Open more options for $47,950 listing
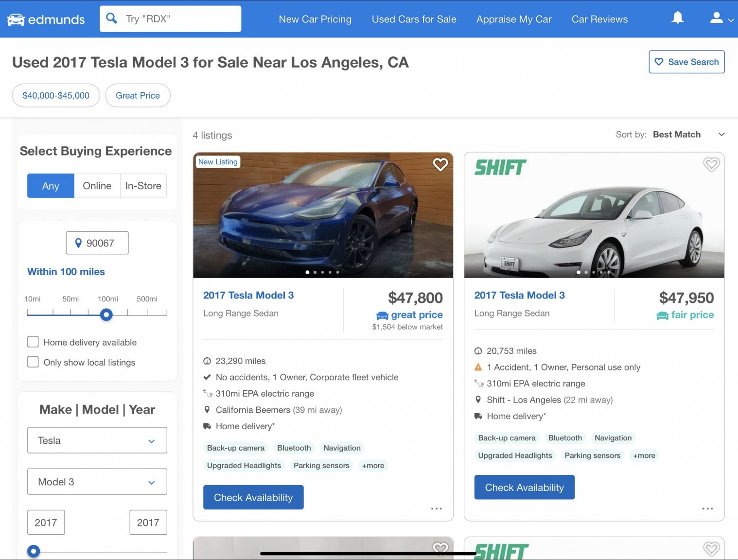The image size is (738, 560). 707,508
